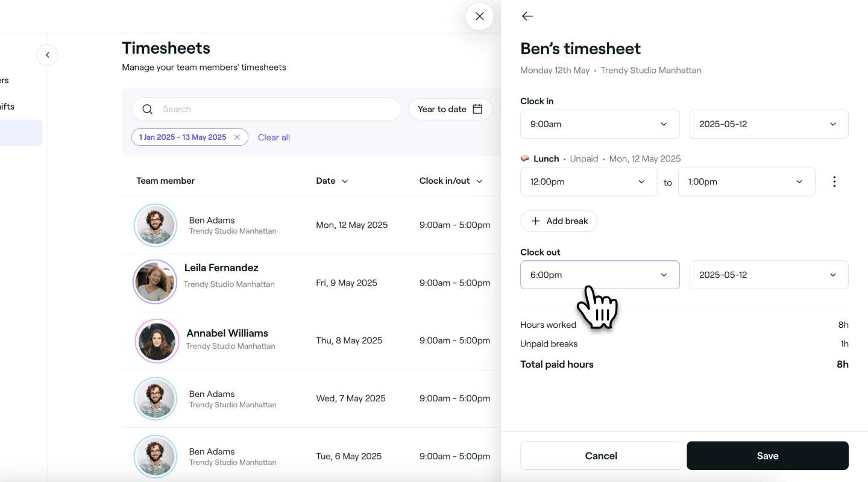This screenshot has height=482, width=868.
Task: Click the Total paid hours label
Action: click(557, 364)
